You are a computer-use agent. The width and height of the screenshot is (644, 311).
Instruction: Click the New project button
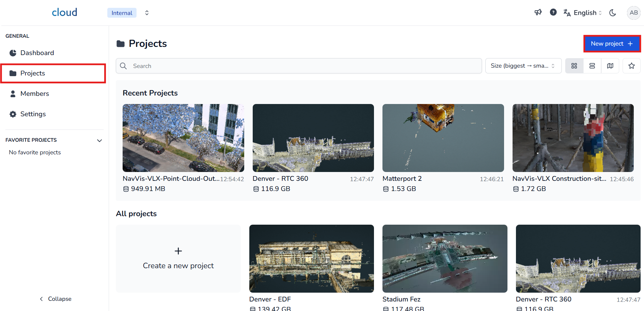pyautogui.click(x=612, y=44)
